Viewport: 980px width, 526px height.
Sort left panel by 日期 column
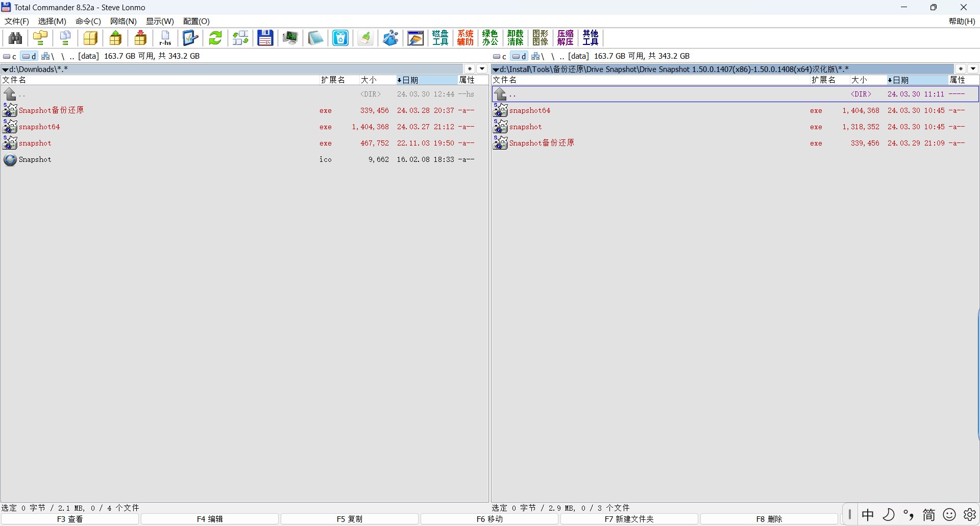427,80
